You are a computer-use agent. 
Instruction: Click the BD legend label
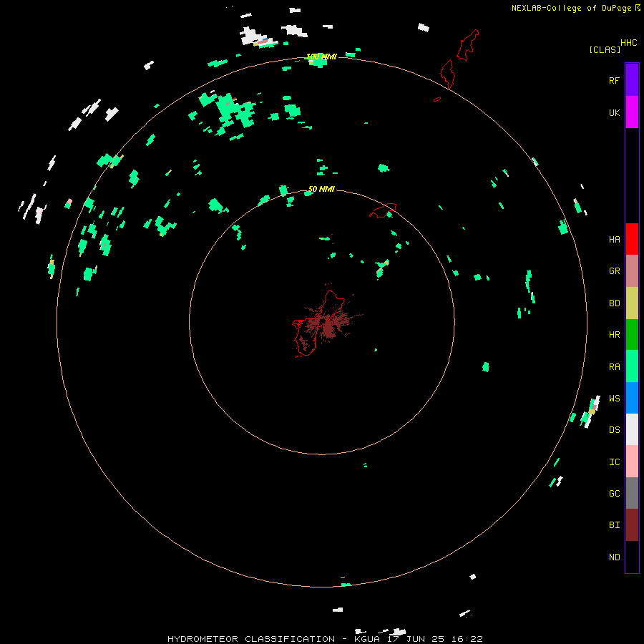coord(615,303)
